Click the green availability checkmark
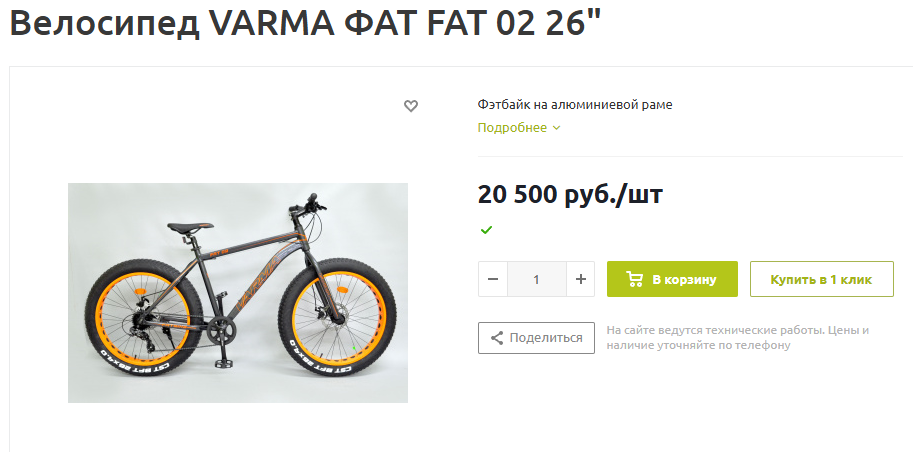The image size is (913, 452). [x=486, y=229]
